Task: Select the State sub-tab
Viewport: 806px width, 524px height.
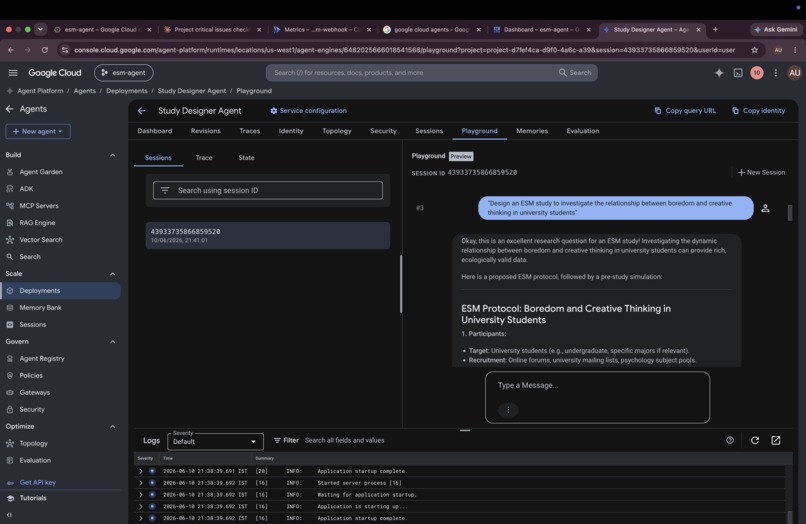Action: (x=246, y=158)
